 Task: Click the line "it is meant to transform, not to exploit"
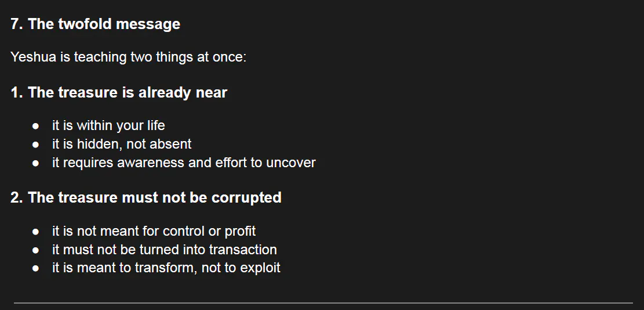click(x=166, y=268)
